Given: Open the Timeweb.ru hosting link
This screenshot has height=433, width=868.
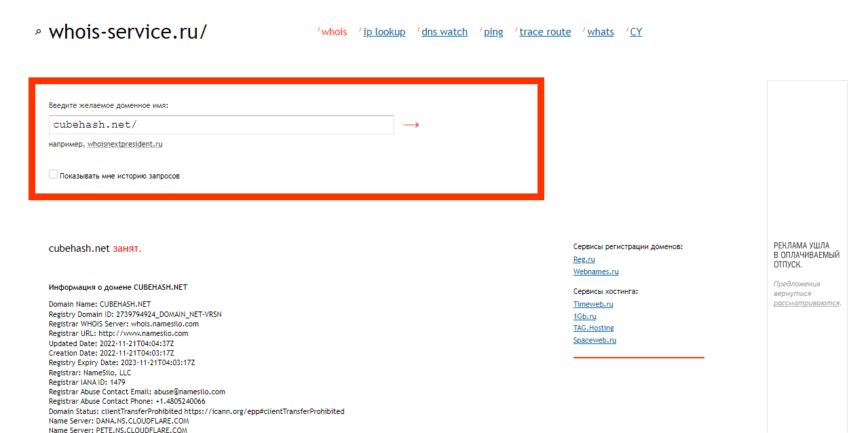Looking at the screenshot, I should [x=593, y=305].
